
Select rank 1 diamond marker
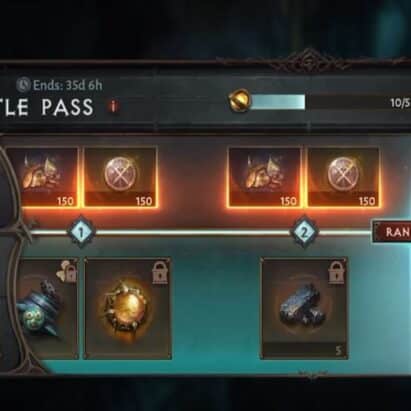[x=81, y=232]
